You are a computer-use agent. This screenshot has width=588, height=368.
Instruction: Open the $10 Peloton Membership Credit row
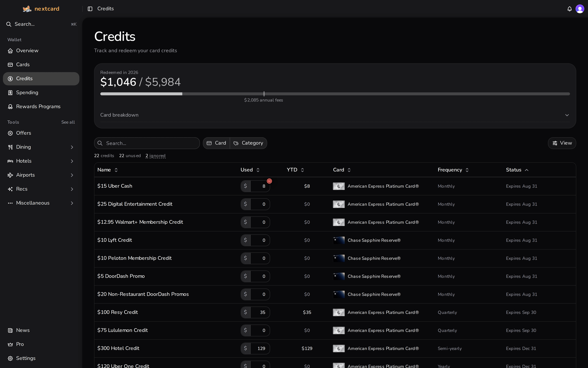(335, 258)
